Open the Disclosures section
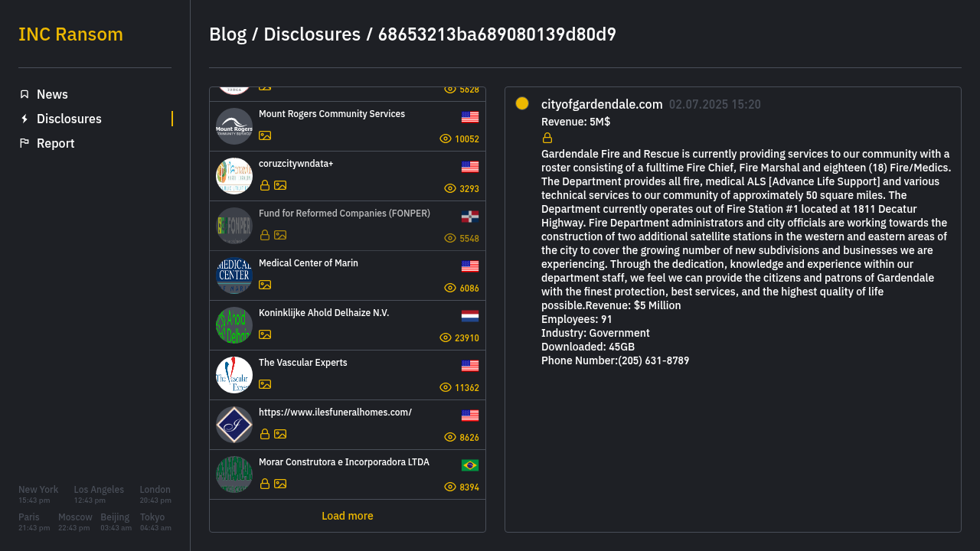This screenshot has height=551, width=980. point(69,119)
